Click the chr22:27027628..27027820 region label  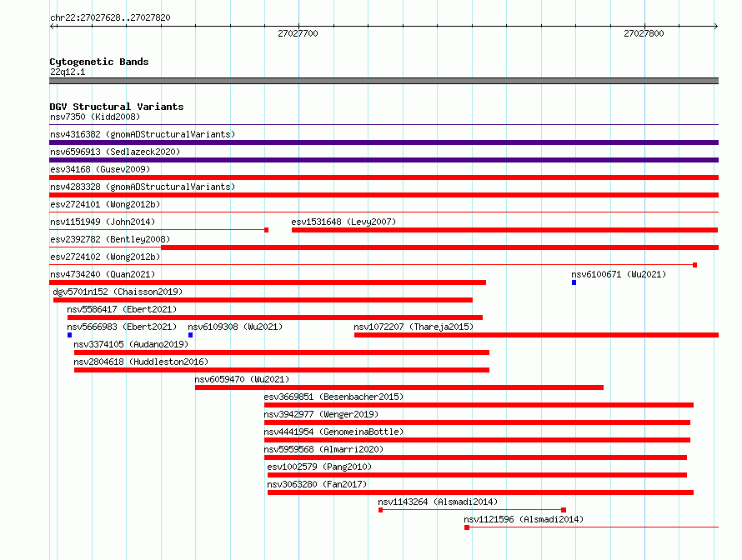pos(110,17)
